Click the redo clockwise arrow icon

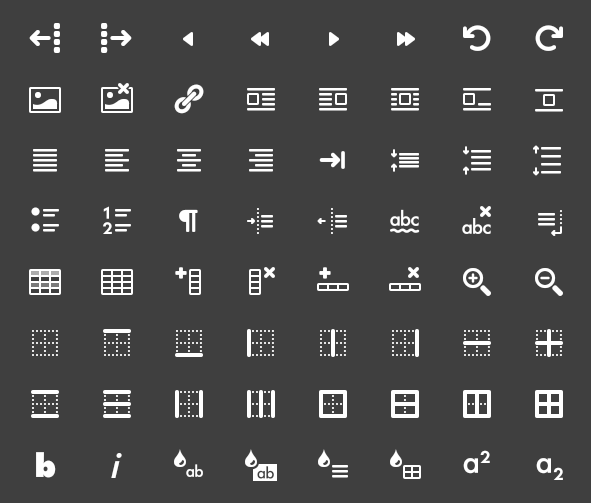549,38
